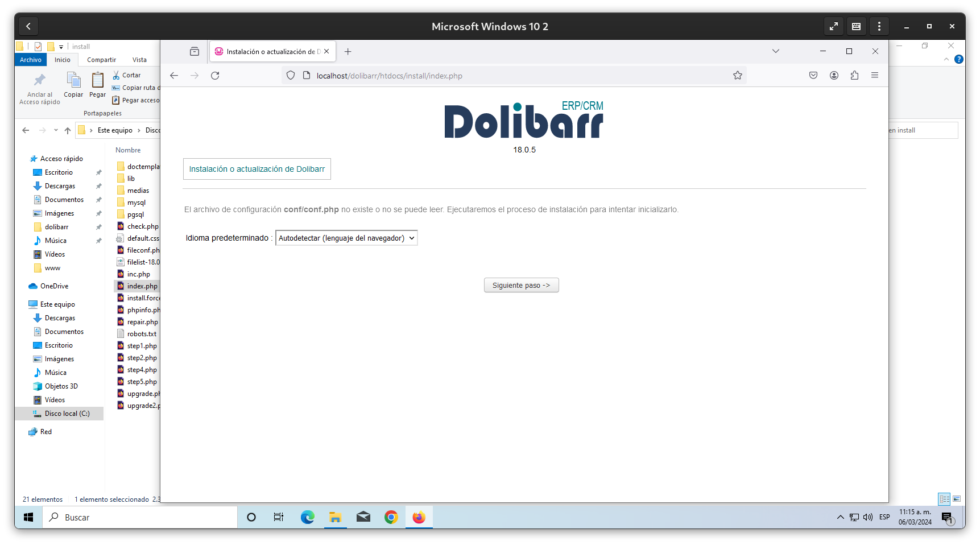Click the Firefox address bar URL
Image resolution: width=980 pixels, height=545 pixels.
[389, 76]
